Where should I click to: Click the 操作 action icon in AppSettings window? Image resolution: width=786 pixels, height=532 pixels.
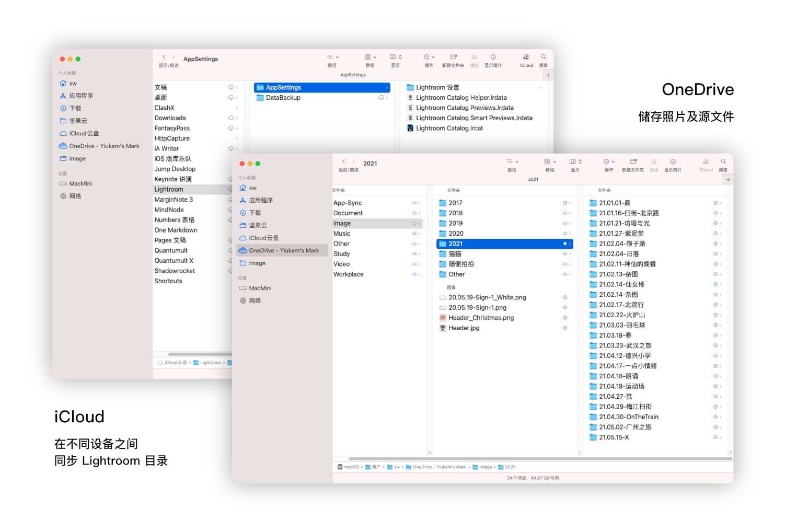tap(429, 57)
